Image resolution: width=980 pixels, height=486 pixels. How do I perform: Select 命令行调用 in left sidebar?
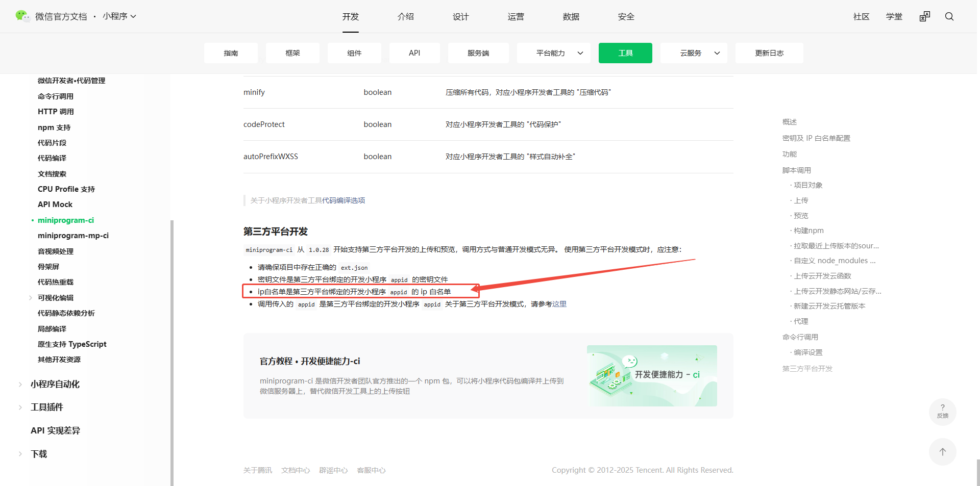(x=56, y=96)
